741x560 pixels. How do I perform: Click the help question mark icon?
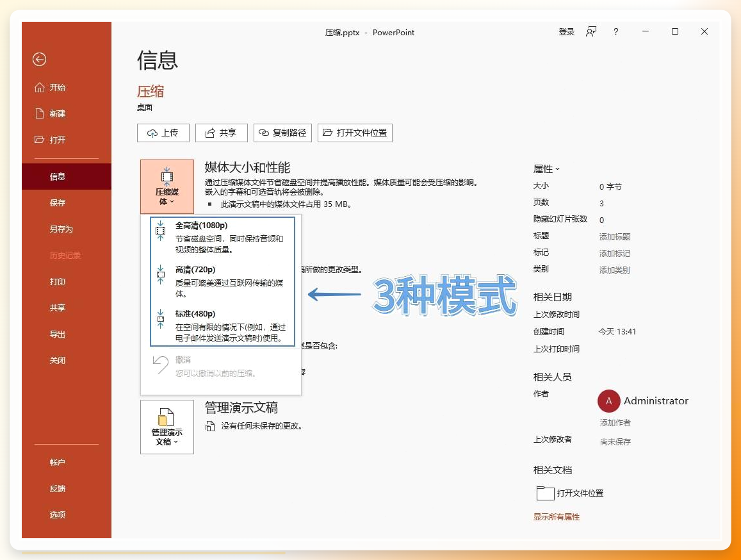(x=615, y=31)
